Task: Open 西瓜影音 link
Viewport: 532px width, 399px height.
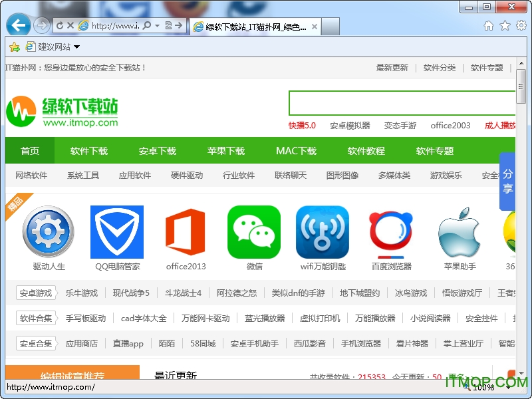Action: click(310, 343)
